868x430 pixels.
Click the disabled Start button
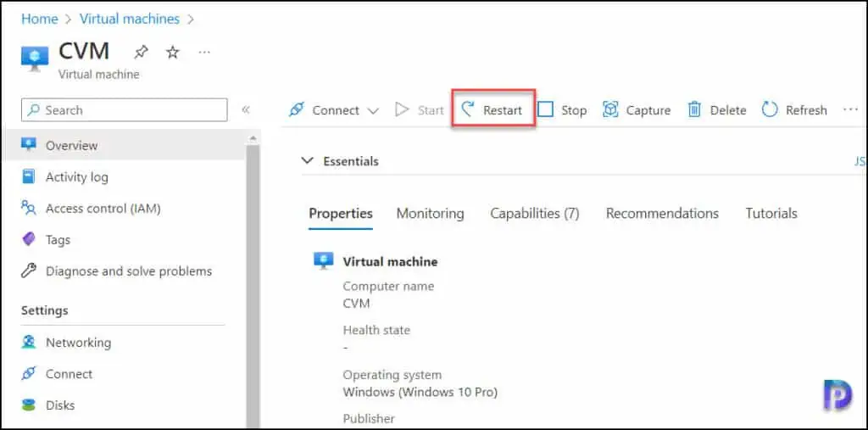[420, 110]
